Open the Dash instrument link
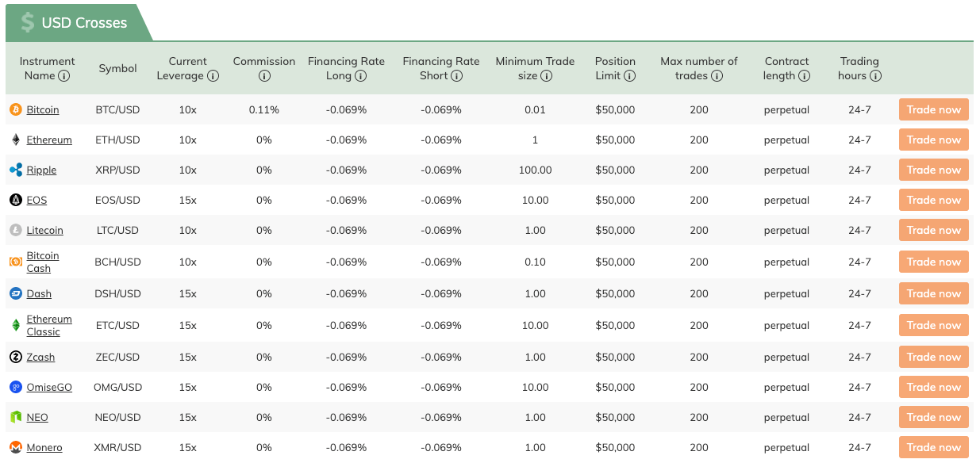Viewport: 980px width, 463px height. pos(39,293)
